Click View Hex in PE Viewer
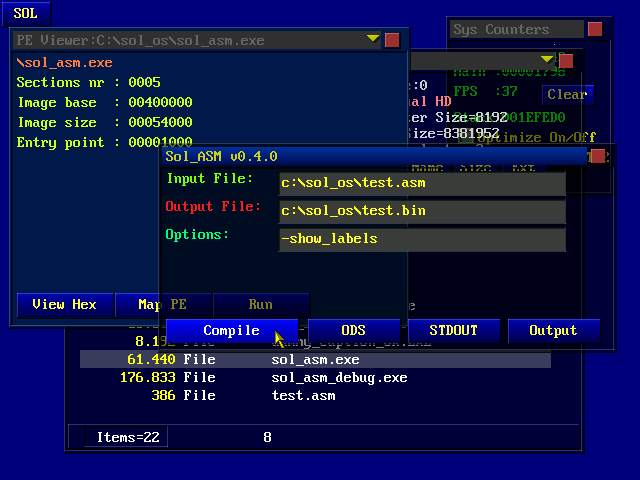 point(64,304)
